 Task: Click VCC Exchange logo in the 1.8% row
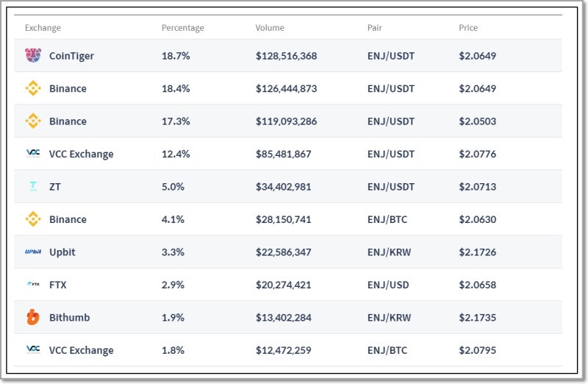33,349
